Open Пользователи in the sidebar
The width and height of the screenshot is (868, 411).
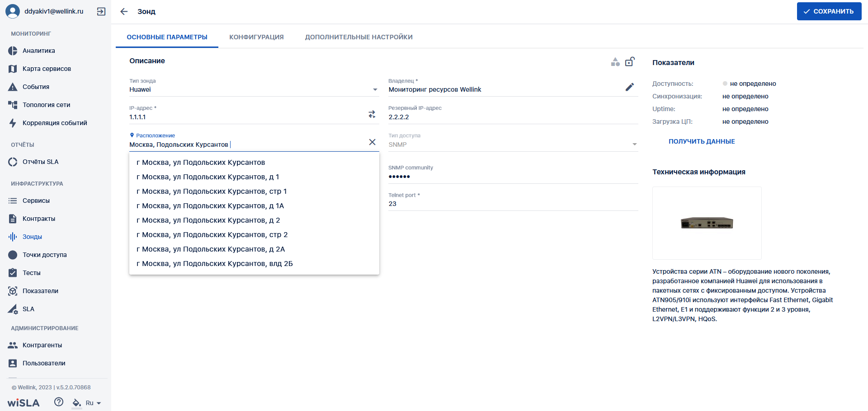coord(56,363)
